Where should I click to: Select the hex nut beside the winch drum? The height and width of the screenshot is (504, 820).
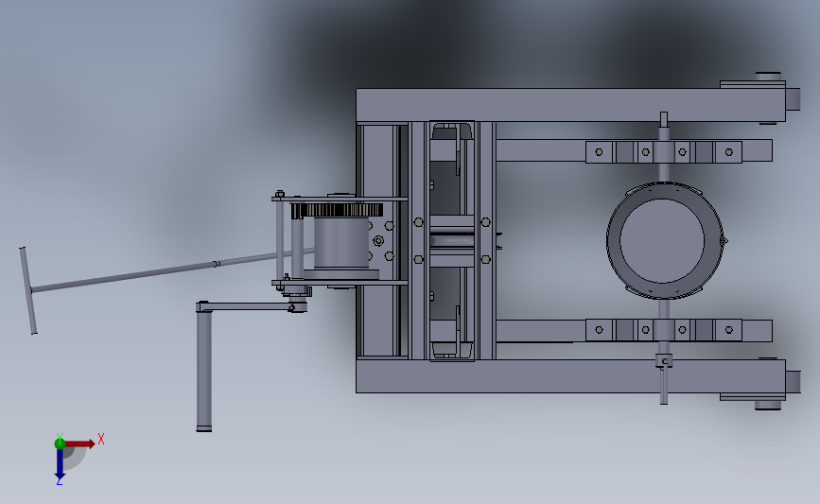pyautogui.click(x=378, y=240)
